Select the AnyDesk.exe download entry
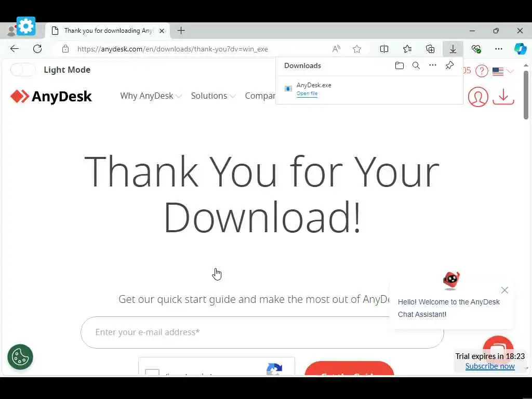The height and width of the screenshot is (399, 532). pos(369,89)
